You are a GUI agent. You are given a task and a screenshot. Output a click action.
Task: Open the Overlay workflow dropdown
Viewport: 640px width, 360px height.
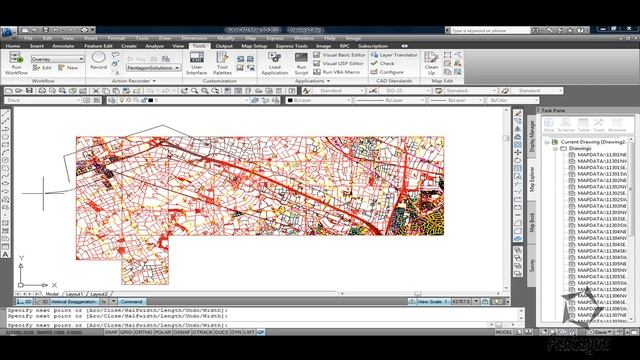(x=58, y=59)
